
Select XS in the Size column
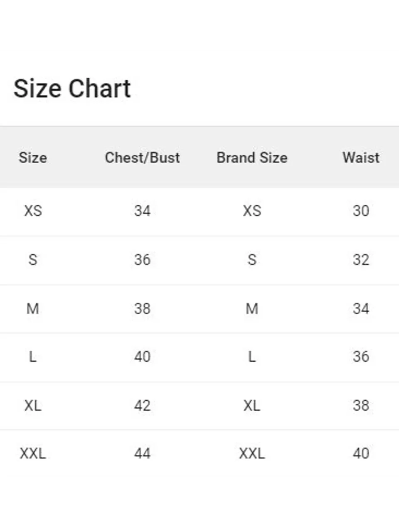coord(33,211)
